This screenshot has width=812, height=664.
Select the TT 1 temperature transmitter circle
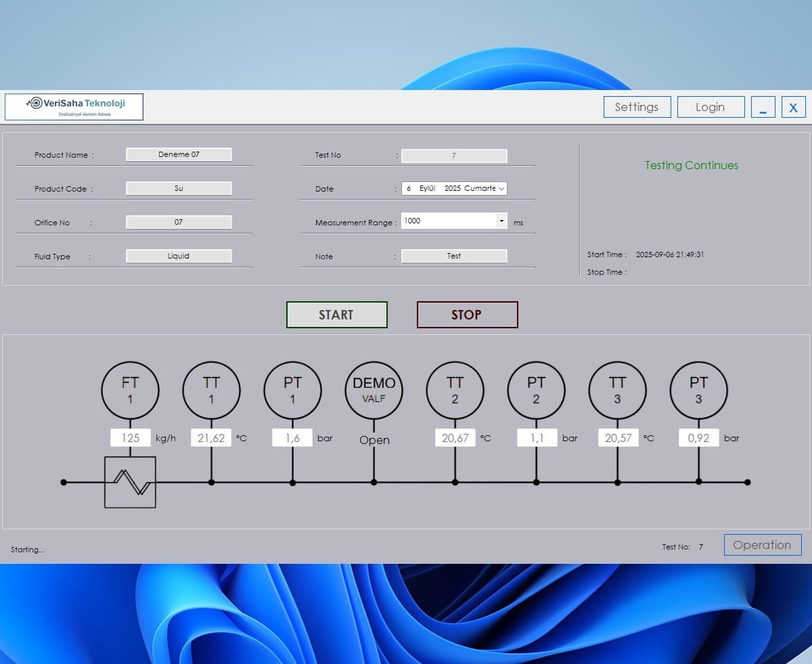click(x=211, y=391)
